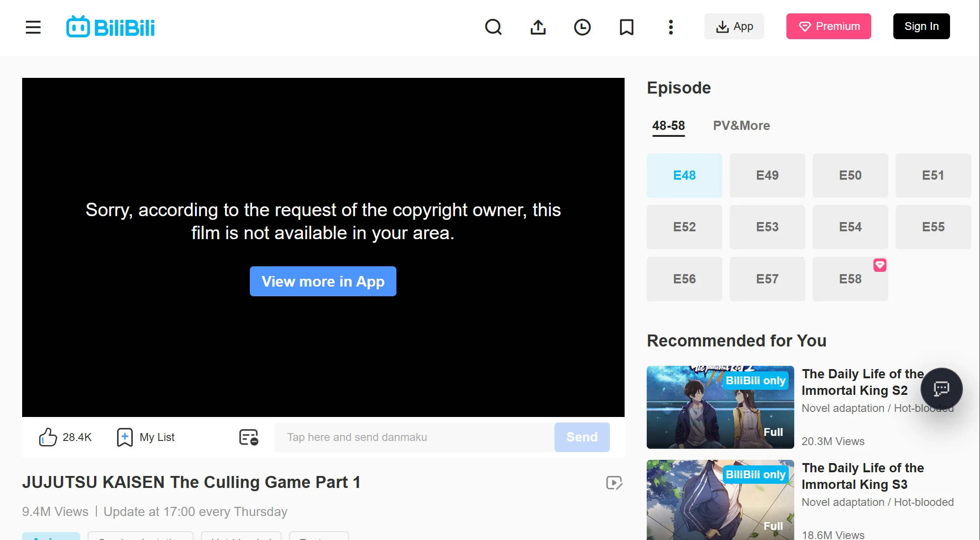Viewport: 980px width, 540px height.
Task: Click the Send danmaku button
Action: pos(582,437)
